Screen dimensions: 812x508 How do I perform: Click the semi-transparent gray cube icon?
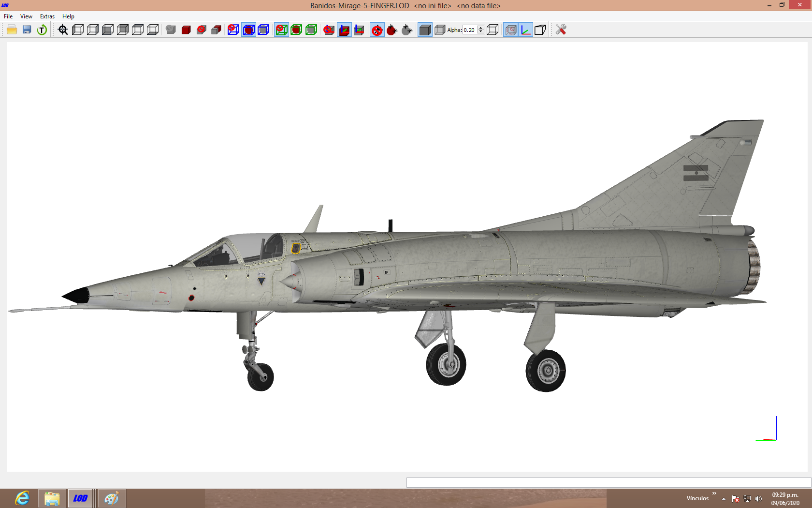click(x=440, y=30)
